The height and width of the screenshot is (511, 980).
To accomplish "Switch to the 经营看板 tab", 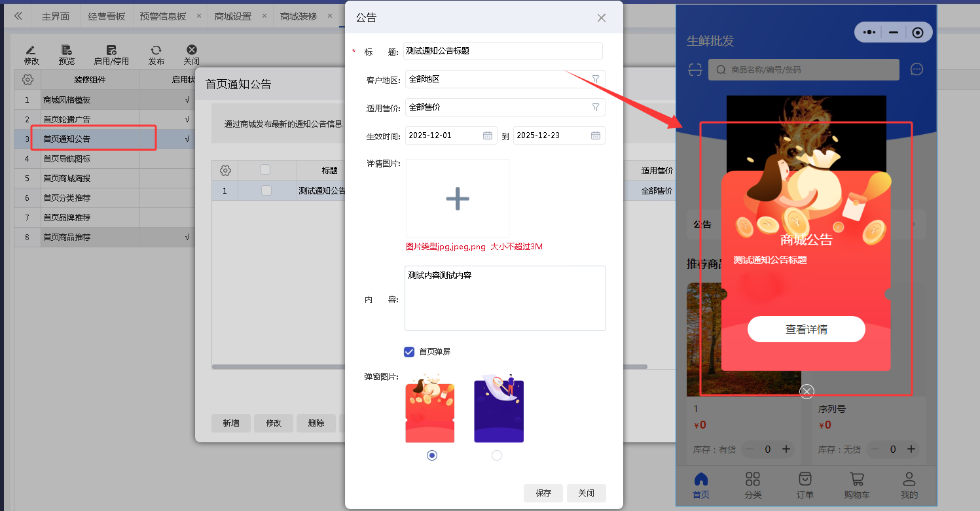I will coord(107,16).
